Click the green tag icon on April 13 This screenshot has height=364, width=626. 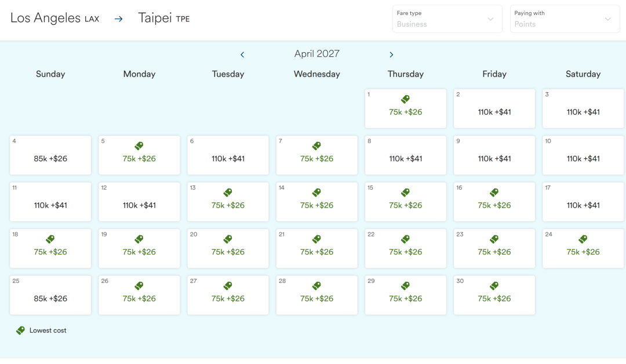(x=228, y=192)
